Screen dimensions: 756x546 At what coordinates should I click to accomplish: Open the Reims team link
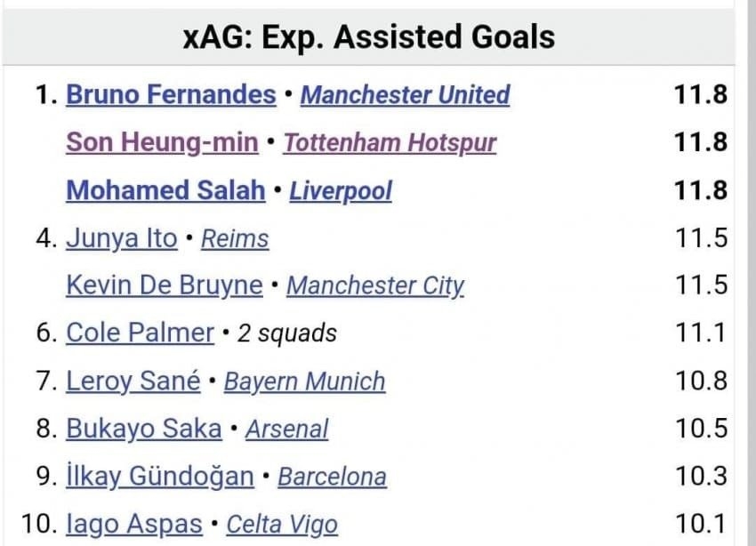pyautogui.click(x=235, y=238)
